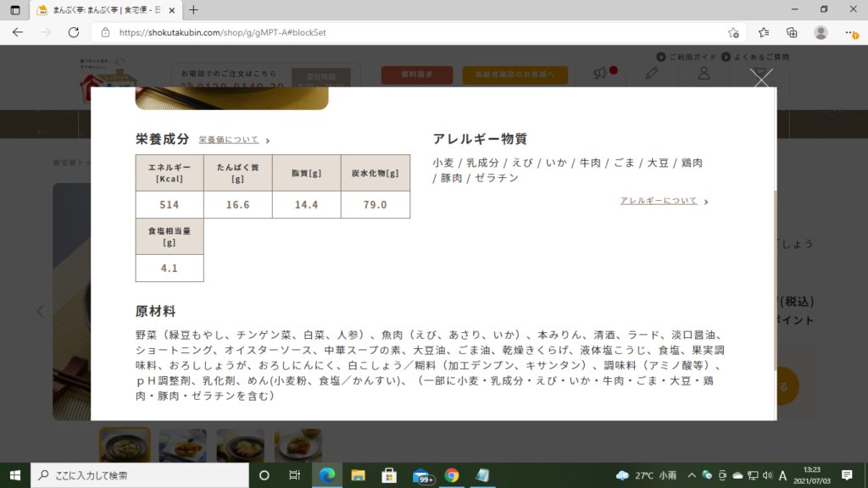Image resolution: width=868 pixels, height=488 pixels.
Task: Open the Windows Start menu
Action: point(15,475)
